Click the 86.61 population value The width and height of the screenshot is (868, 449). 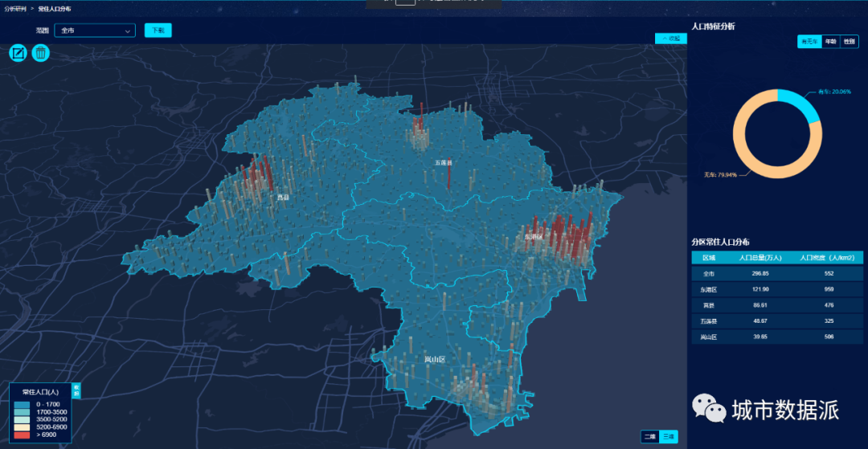(x=759, y=305)
